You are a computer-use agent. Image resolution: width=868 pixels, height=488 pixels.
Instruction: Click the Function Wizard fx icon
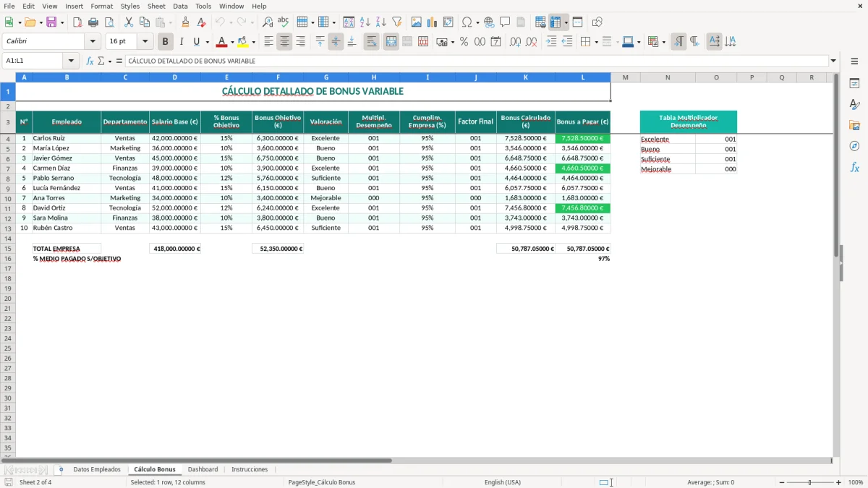click(90, 61)
